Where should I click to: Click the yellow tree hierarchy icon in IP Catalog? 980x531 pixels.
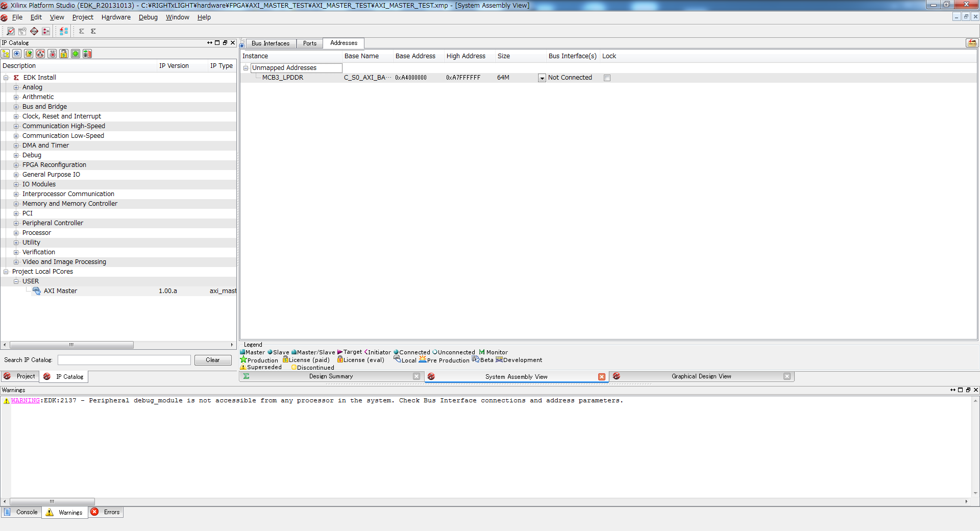click(x=6, y=54)
